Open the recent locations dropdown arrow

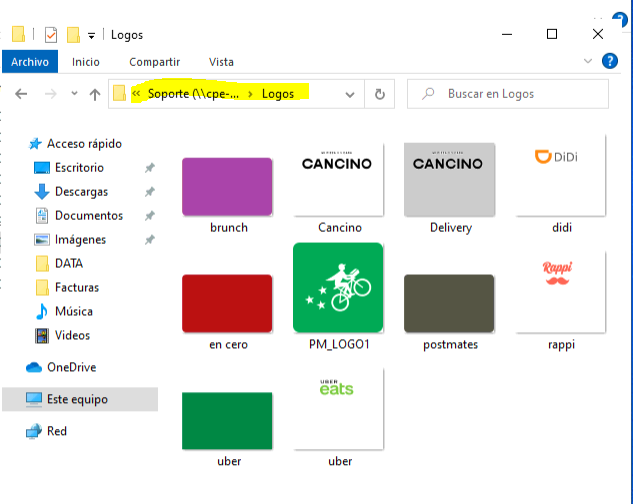pyautogui.click(x=74, y=93)
